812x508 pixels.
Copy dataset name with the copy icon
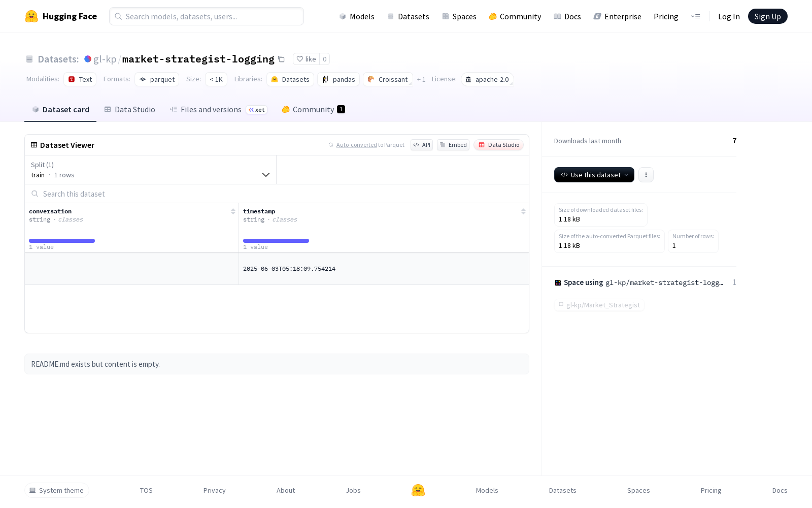pyautogui.click(x=281, y=59)
